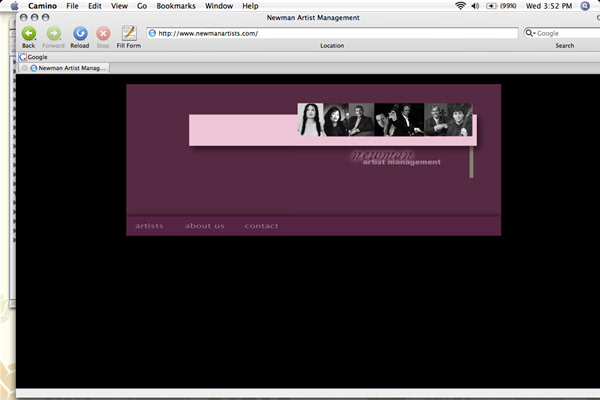This screenshot has height=400, width=600.
Task: Click the Location URL field
Action: coord(332,33)
